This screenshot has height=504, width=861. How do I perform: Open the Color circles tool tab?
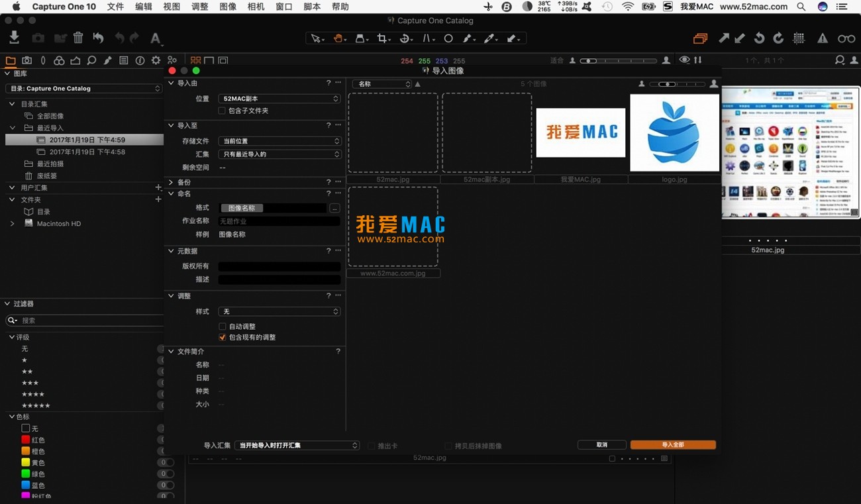click(59, 60)
